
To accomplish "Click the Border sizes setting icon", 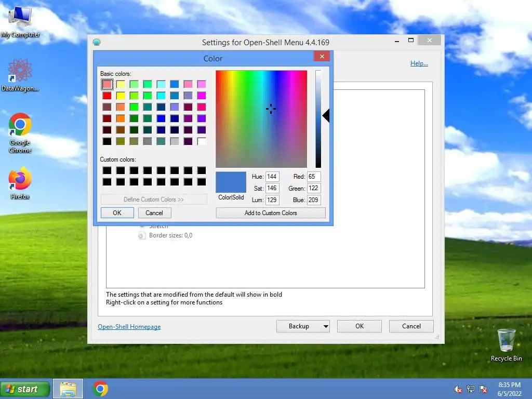I will [142, 235].
